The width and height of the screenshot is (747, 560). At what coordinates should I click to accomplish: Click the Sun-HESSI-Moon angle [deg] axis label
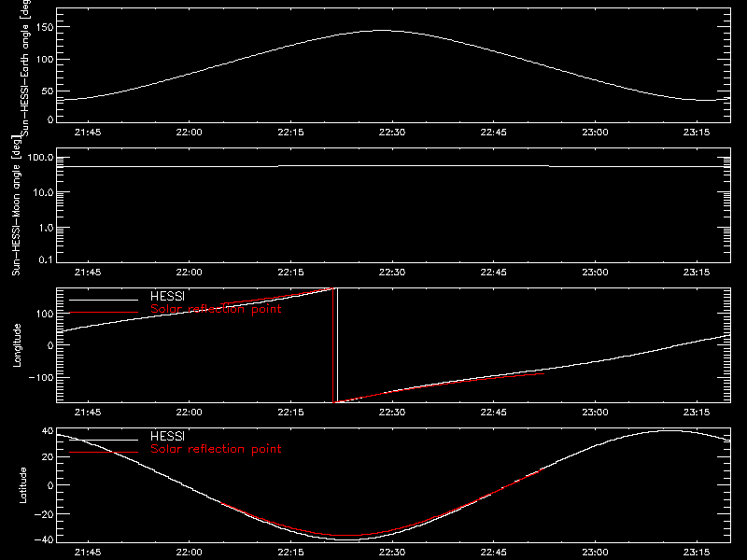16,205
